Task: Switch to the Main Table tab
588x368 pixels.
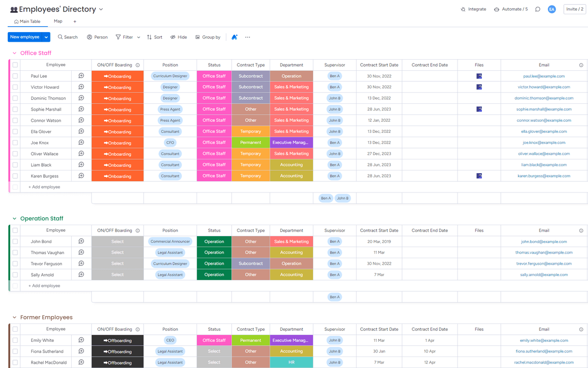Action: pyautogui.click(x=28, y=22)
